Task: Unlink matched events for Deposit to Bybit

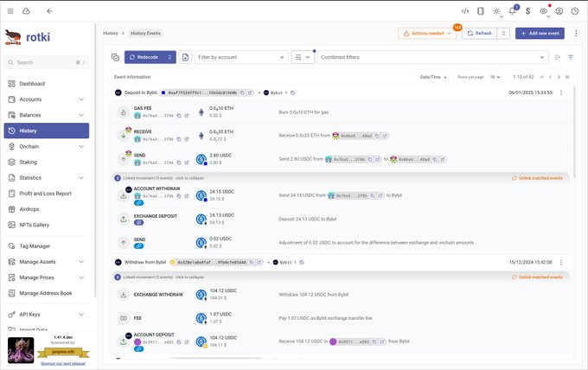Action: pos(537,178)
